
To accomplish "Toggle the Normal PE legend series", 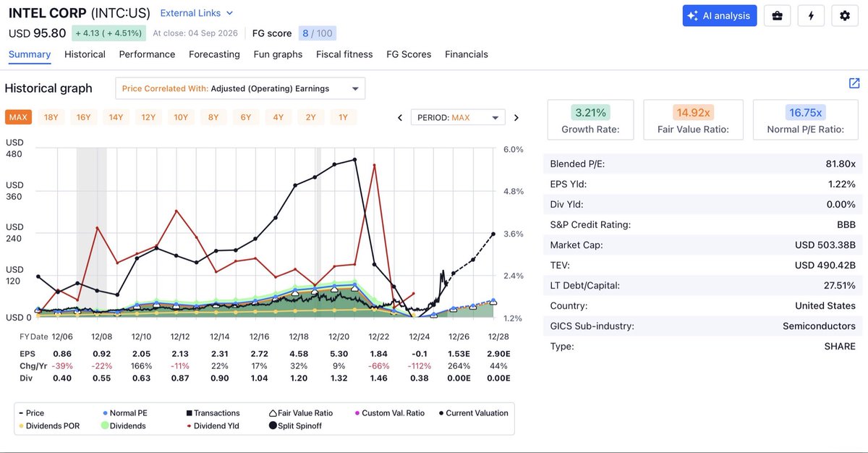I will 127,413.
